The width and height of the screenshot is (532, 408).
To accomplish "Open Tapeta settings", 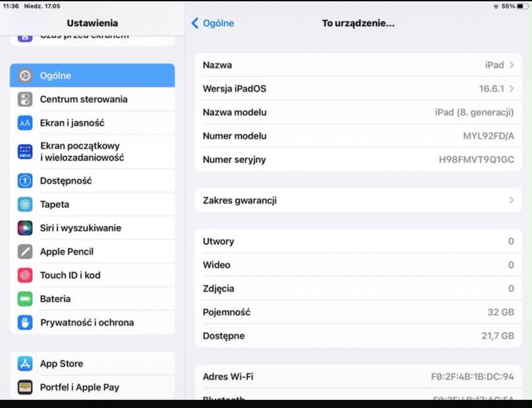I will coord(92,204).
